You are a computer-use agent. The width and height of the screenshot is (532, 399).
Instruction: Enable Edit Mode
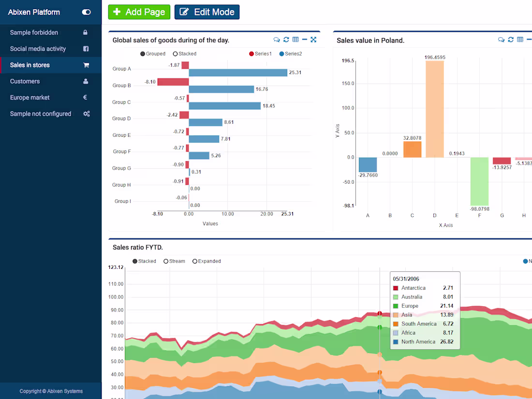click(207, 12)
